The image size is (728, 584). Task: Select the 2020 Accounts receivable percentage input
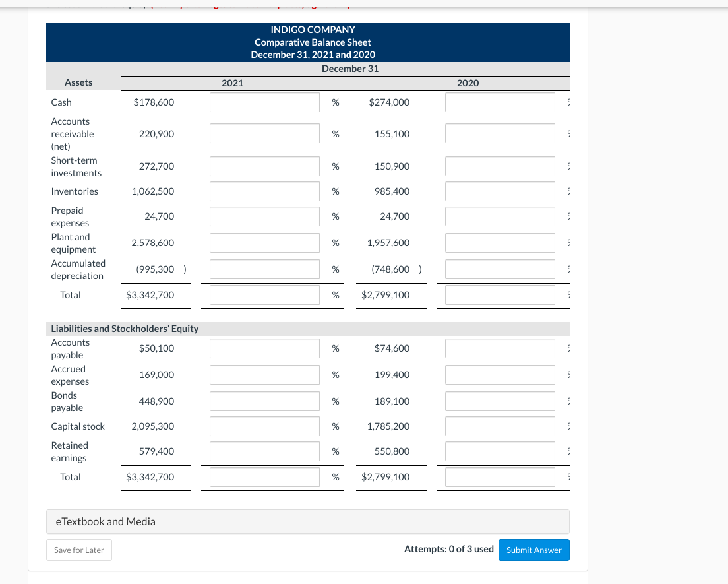tap(500, 133)
